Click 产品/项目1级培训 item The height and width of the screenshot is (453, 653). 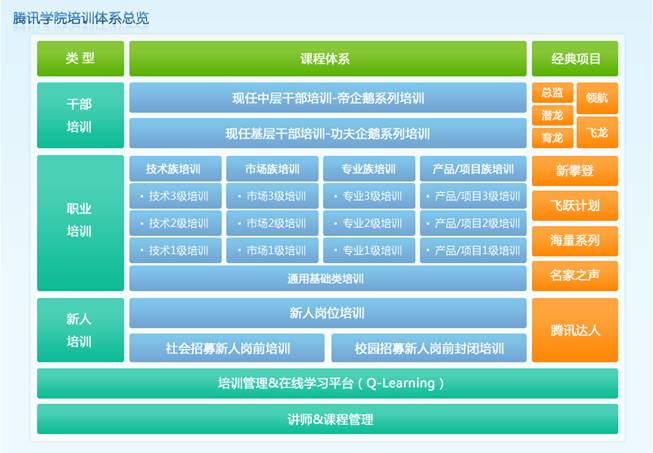[473, 250]
